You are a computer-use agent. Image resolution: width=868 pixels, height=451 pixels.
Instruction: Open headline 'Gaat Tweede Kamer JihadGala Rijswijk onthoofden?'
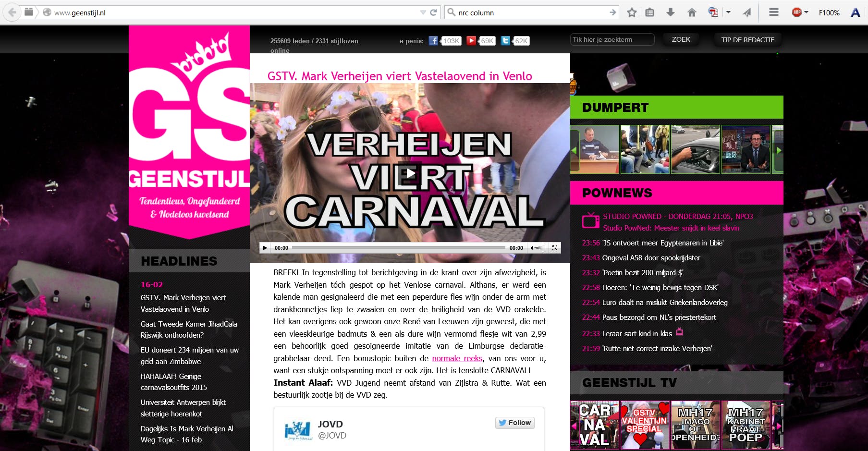pos(189,329)
